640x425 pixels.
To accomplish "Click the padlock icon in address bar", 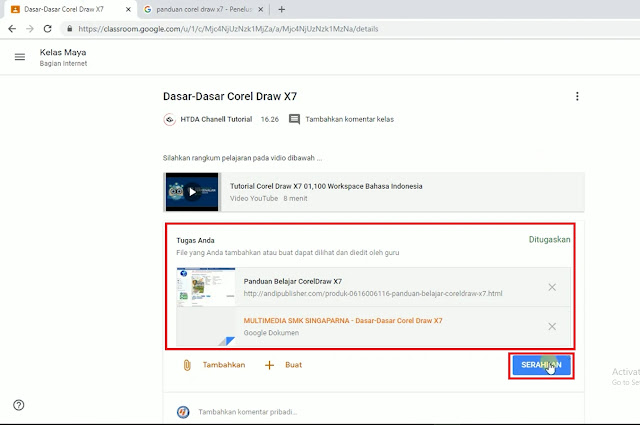I will [69, 29].
